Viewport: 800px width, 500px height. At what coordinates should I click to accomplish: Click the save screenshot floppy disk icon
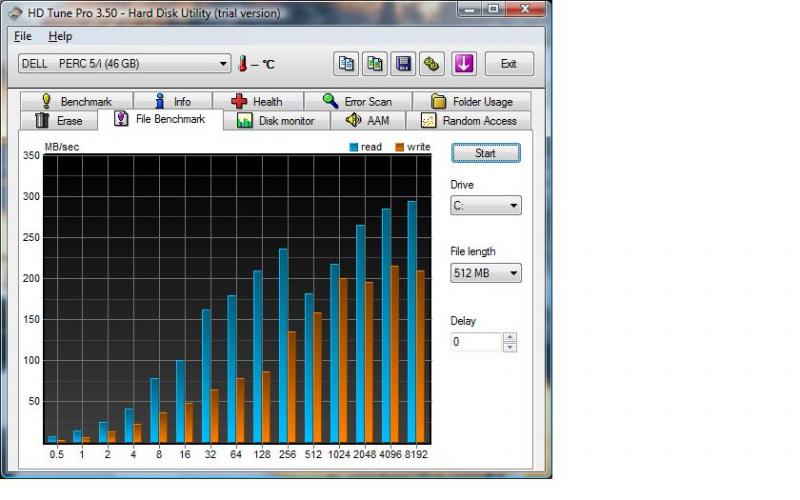pyautogui.click(x=403, y=64)
